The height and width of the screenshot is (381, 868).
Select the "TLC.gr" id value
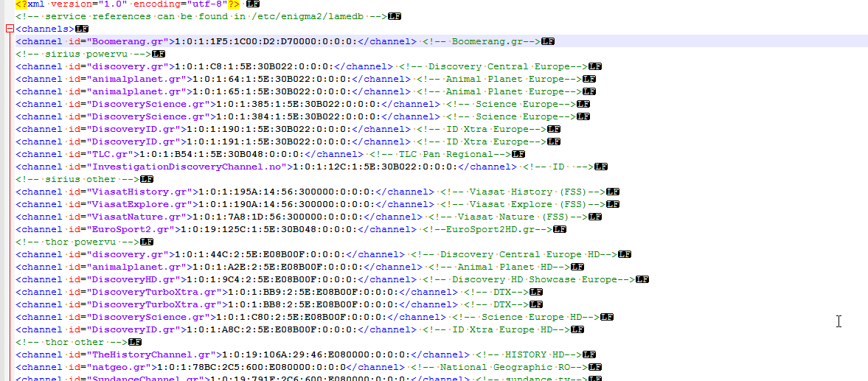pos(111,154)
